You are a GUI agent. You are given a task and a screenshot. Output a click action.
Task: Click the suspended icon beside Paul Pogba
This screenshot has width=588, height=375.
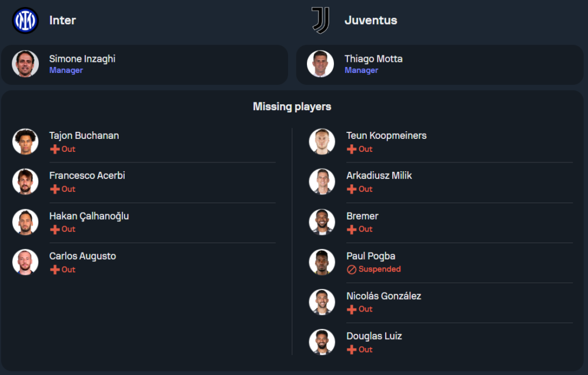[352, 270]
